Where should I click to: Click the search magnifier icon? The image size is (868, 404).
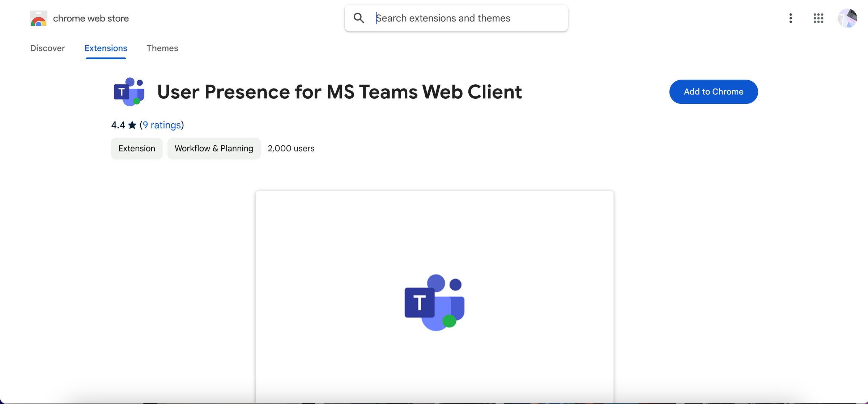(x=359, y=18)
